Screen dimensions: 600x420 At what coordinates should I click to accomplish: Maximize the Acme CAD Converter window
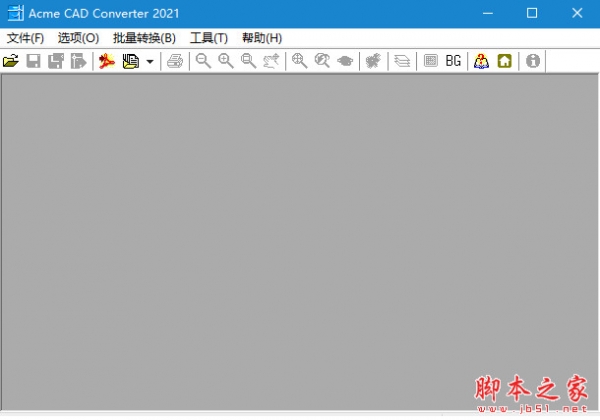[532, 13]
